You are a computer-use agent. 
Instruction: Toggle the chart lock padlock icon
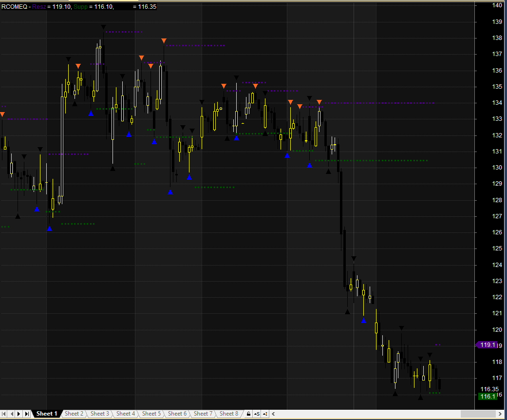pos(248,414)
